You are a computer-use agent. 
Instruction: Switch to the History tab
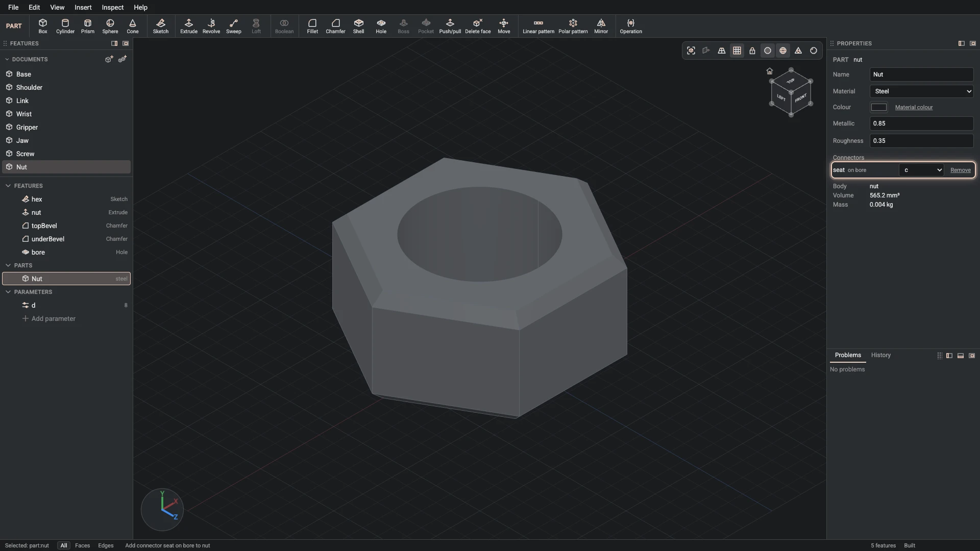pyautogui.click(x=880, y=355)
